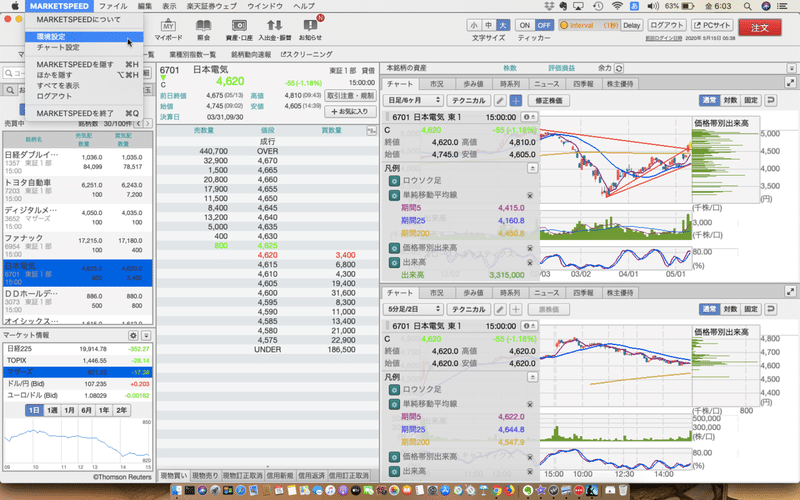
Task: Select the 現物売り order tab
Action: (x=205, y=476)
